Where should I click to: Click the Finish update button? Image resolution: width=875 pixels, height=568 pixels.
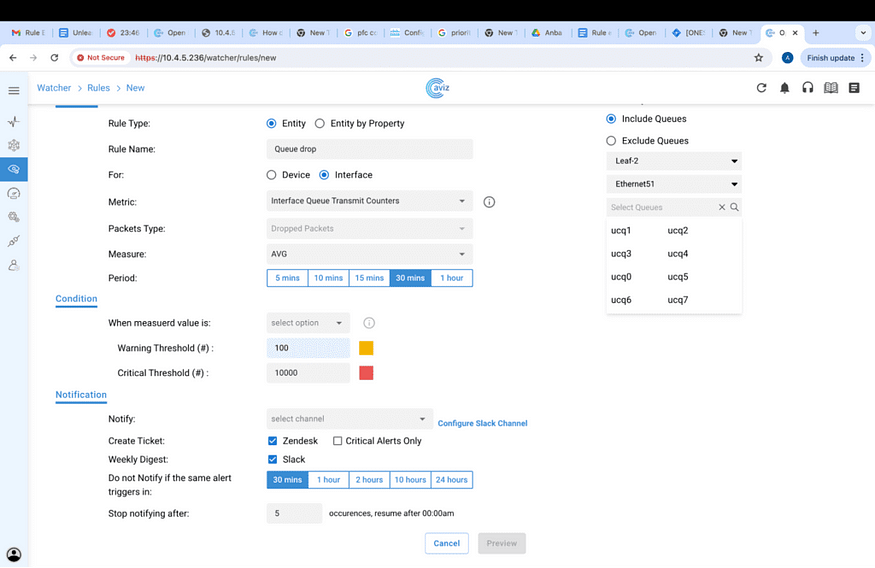[835, 57]
